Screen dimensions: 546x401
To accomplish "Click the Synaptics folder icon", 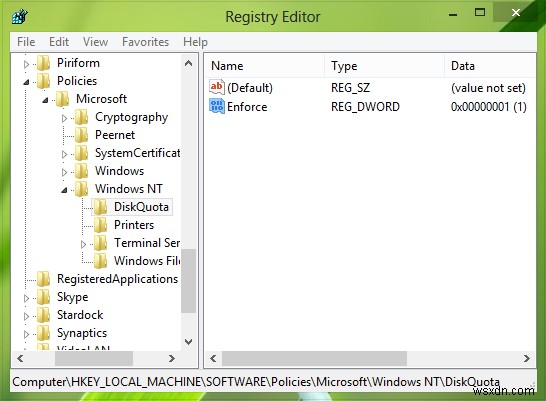I will (44, 333).
